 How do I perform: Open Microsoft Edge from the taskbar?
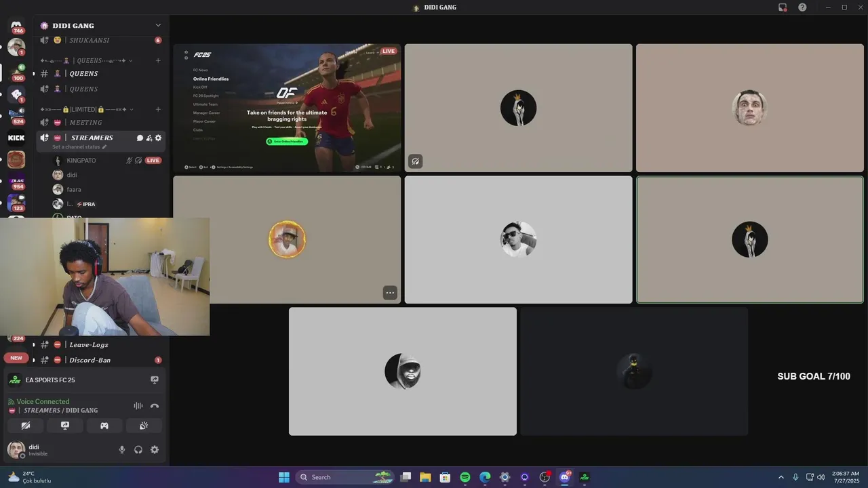485,477
